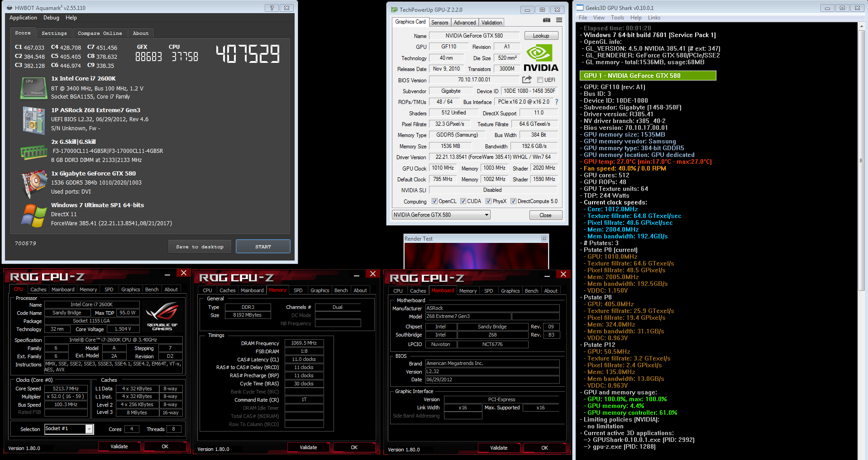868x460 pixels.
Task: Click the DRAM Frequency value 1069.5 MHz
Action: point(304,343)
